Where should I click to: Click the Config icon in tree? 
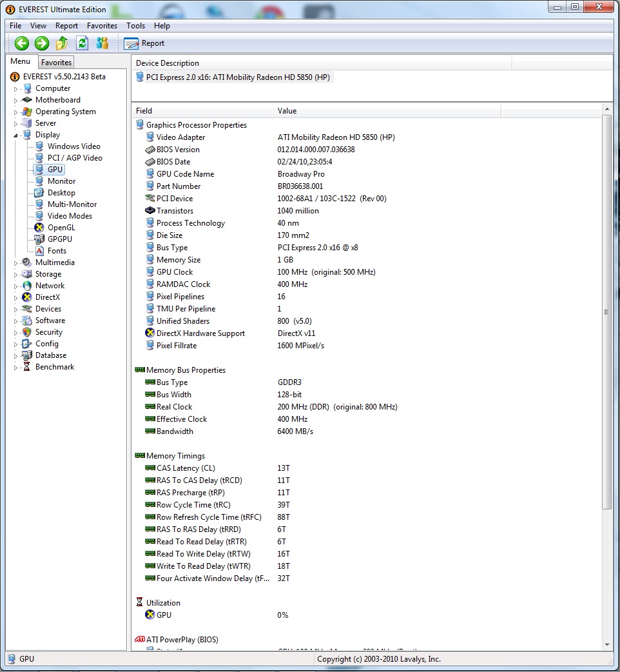(27, 344)
